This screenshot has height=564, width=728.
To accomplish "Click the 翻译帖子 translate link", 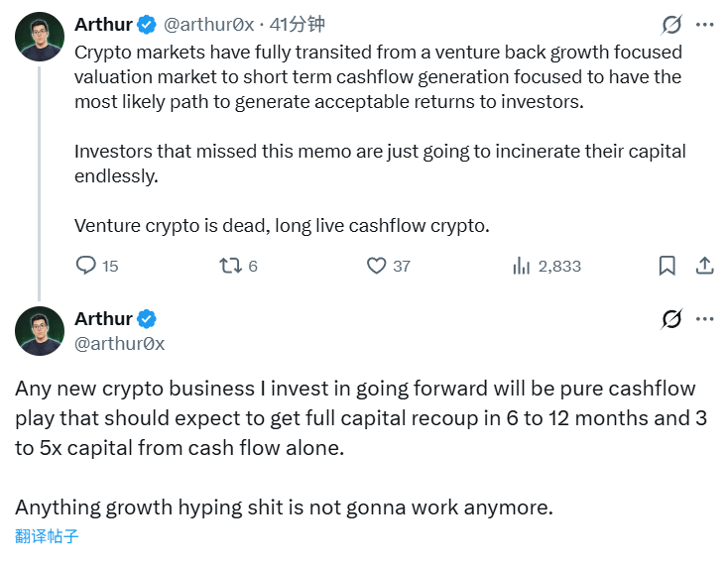I will 47,536.
